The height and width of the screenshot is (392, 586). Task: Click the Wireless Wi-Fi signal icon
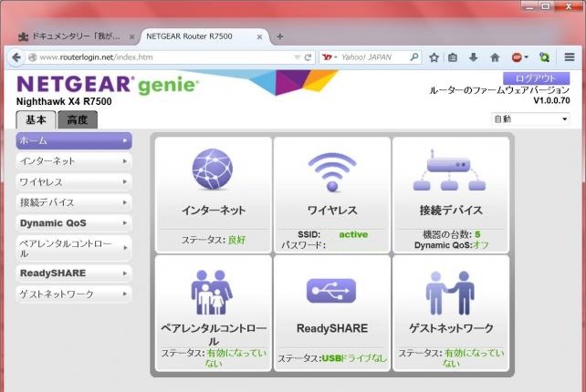click(x=331, y=170)
